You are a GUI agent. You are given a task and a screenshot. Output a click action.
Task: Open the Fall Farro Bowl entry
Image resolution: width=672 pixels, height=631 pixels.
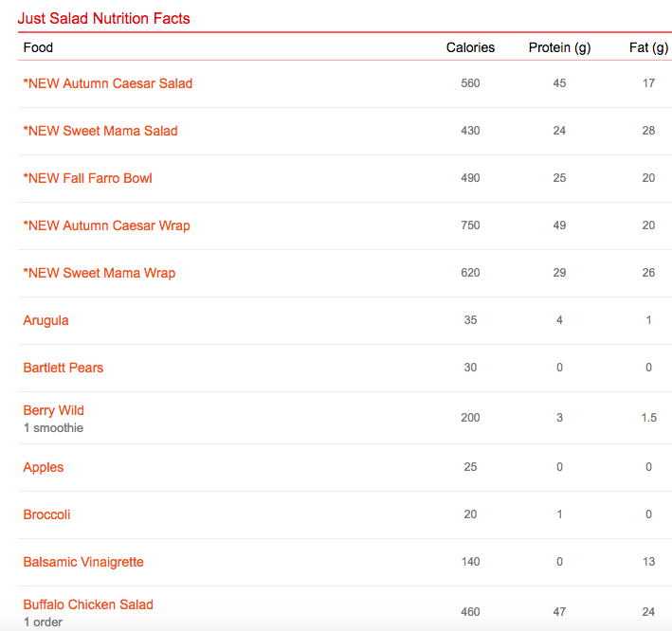(88, 178)
